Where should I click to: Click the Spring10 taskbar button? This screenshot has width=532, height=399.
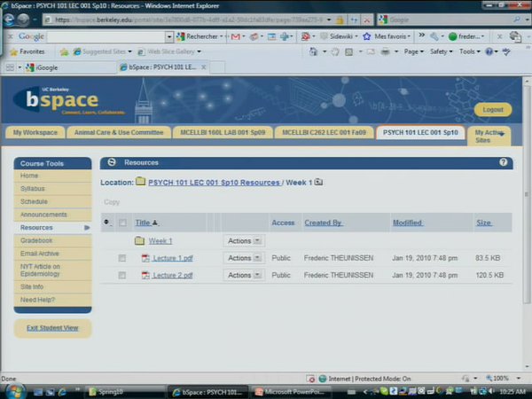tap(125, 392)
